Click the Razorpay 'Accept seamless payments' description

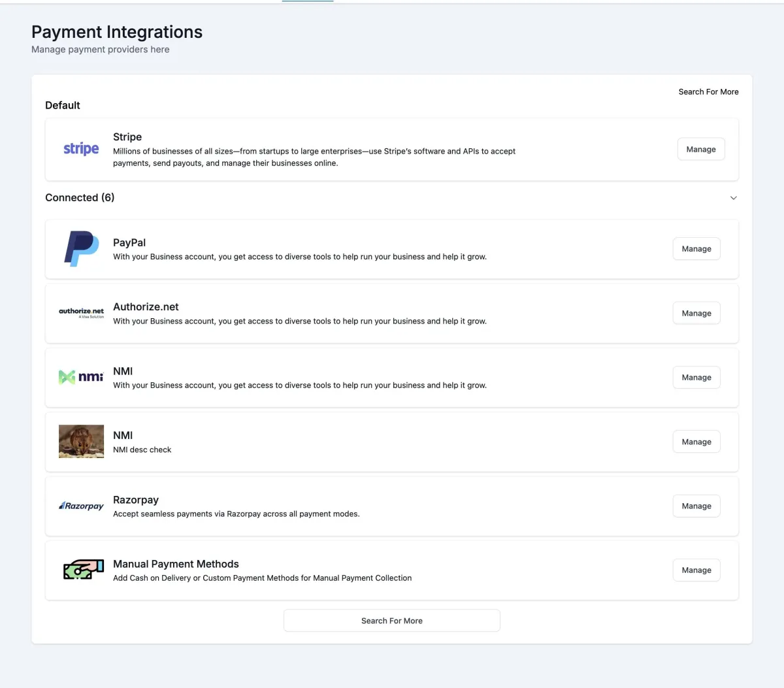coord(237,514)
